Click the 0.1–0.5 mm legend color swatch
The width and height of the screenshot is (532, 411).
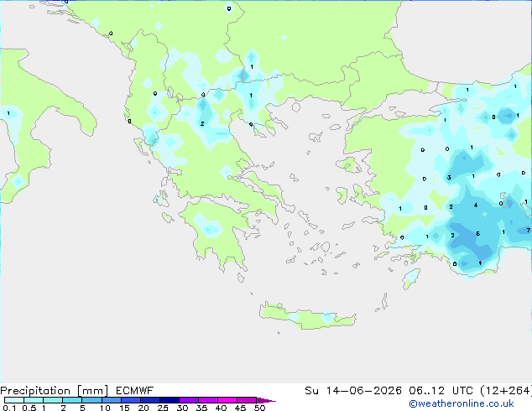[14, 400]
